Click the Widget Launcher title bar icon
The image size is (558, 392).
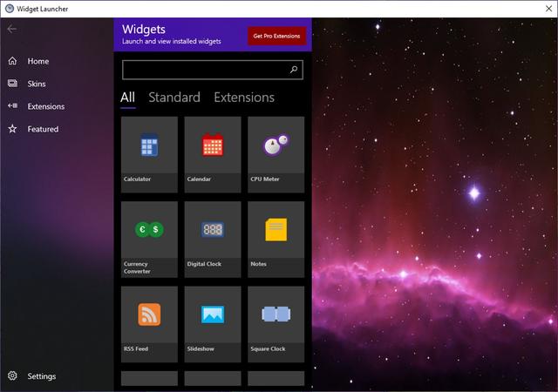[10, 9]
